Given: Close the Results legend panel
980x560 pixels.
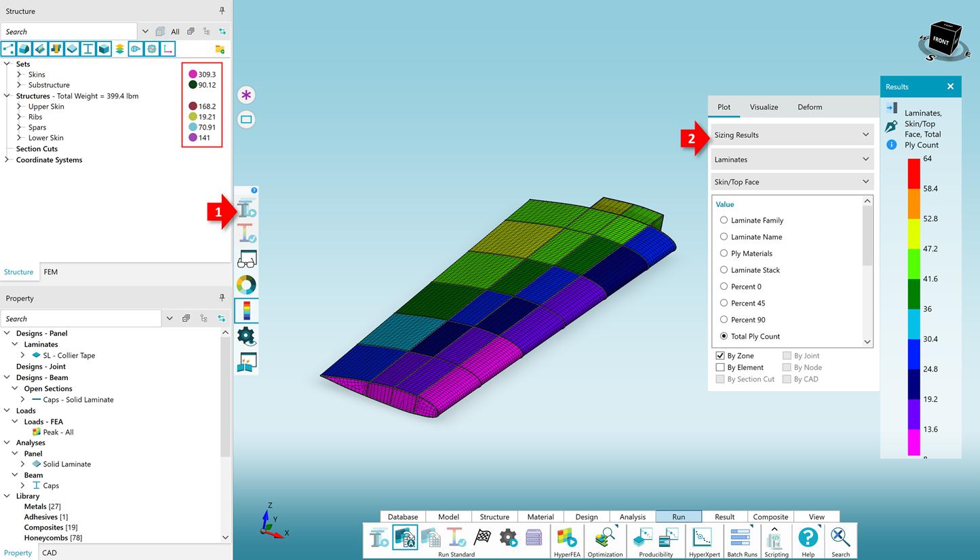Looking at the screenshot, I should pyautogui.click(x=950, y=87).
